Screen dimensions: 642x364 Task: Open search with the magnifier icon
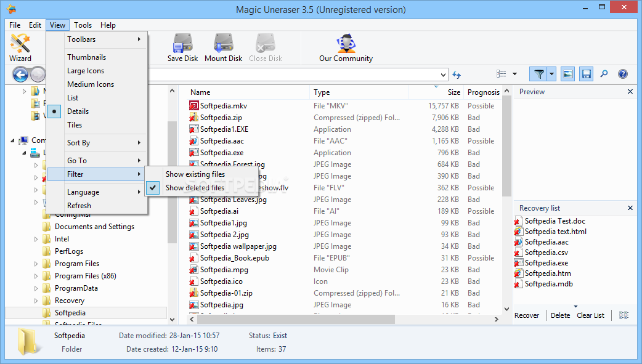pos(604,74)
